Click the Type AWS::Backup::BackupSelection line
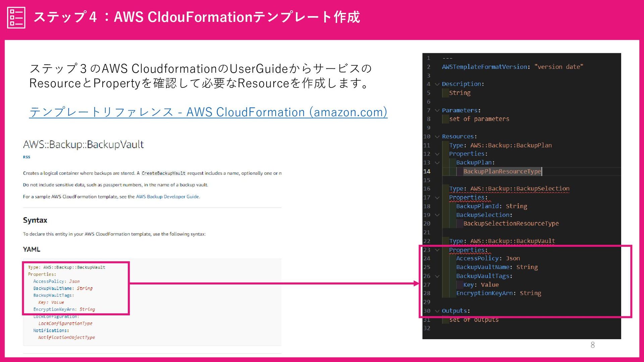Image resolution: width=644 pixels, height=362 pixels. click(x=509, y=189)
